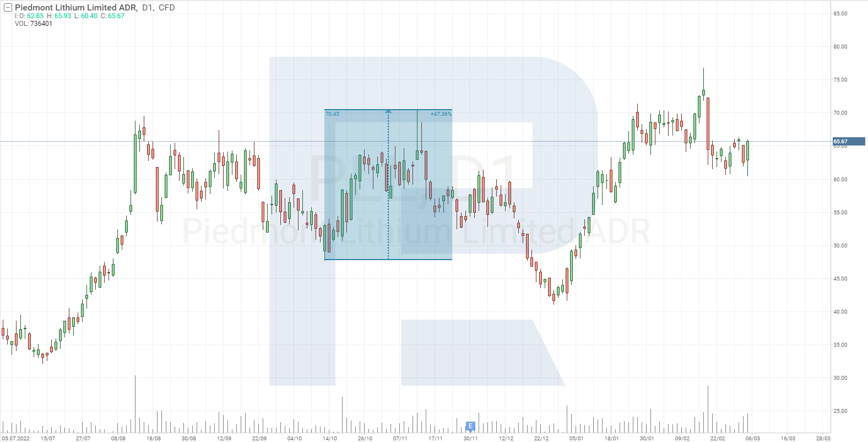The height and width of the screenshot is (442, 868).
Task: Select the low value 60.40
Action: 89,16
